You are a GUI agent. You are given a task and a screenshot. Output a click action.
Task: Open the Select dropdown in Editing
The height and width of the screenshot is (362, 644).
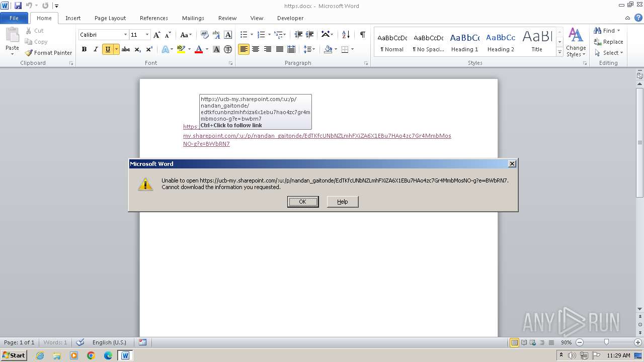(x=609, y=53)
